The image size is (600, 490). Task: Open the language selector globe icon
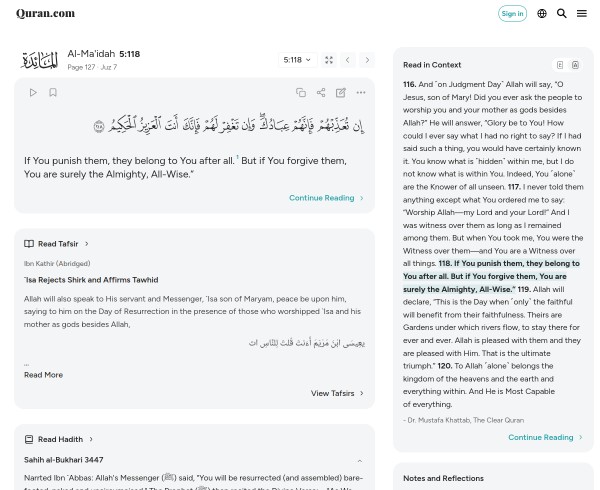[542, 13]
